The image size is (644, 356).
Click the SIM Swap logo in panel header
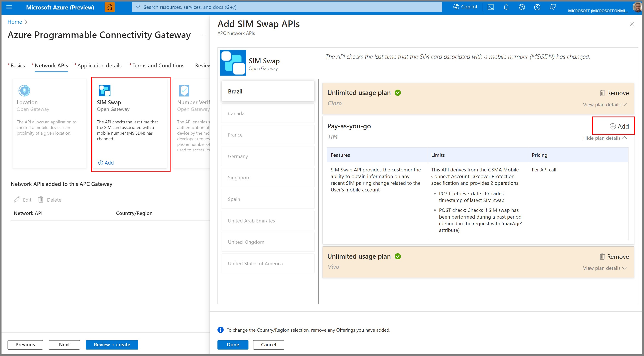233,62
